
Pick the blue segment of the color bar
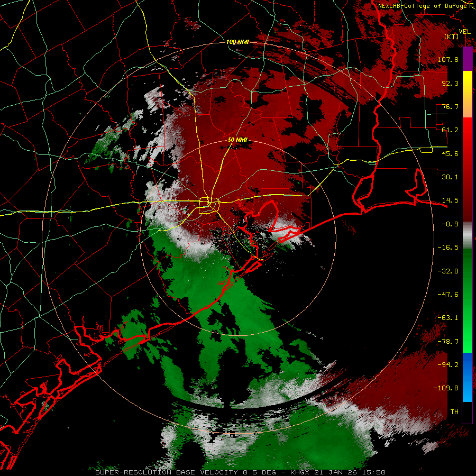pos(467,377)
